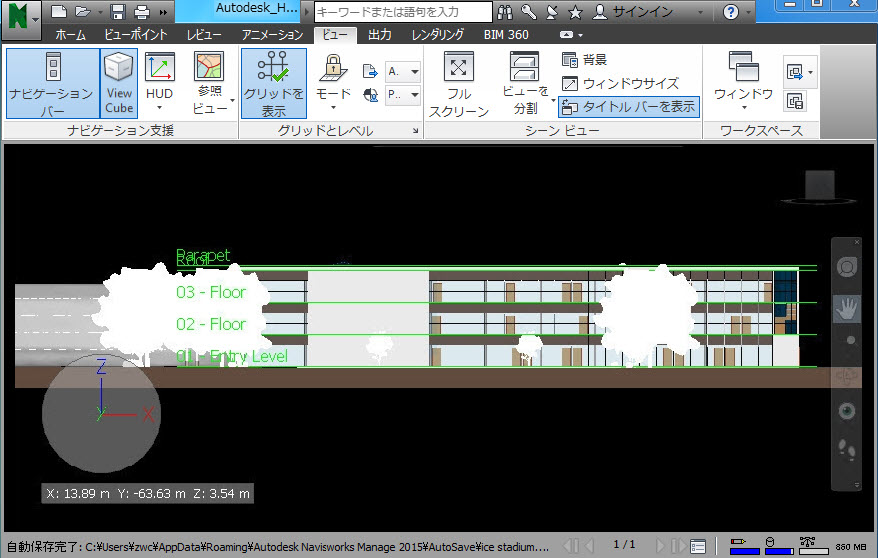This screenshot has height=558, width=878.
Task: Open the 'A.' active grid combo box
Action: [403, 72]
